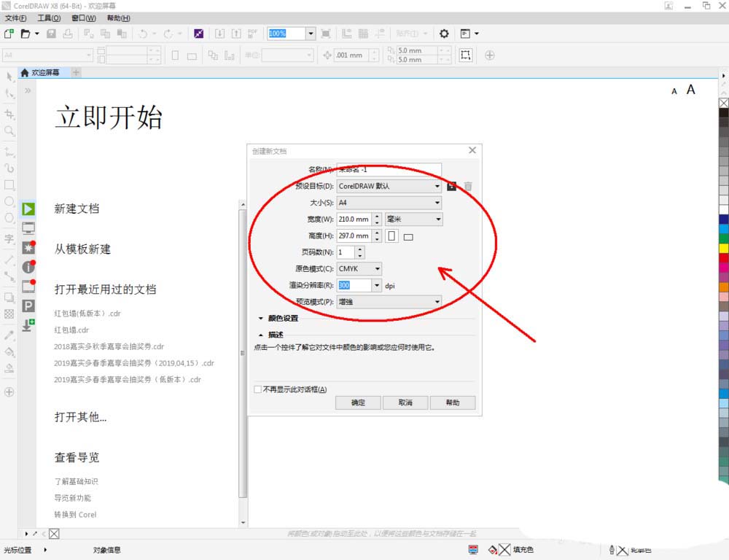The image size is (729, 560).
Task: Open the zoom level 100% dropdown
Action: pyautogui.click(x=311, y=34)
